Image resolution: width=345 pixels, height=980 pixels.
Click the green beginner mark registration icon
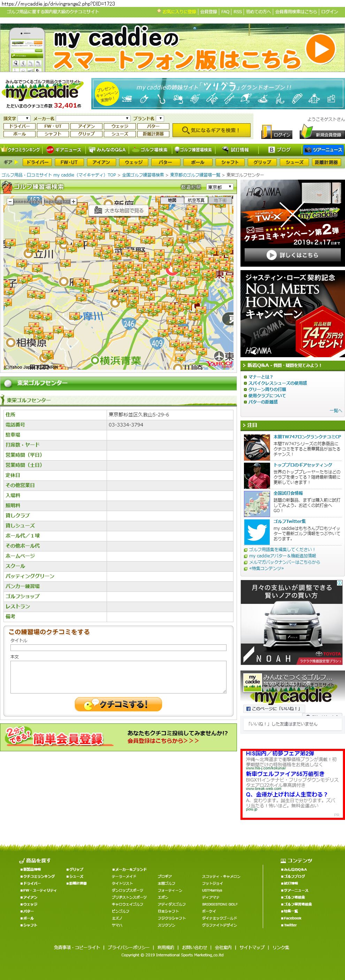coord(323,132)
